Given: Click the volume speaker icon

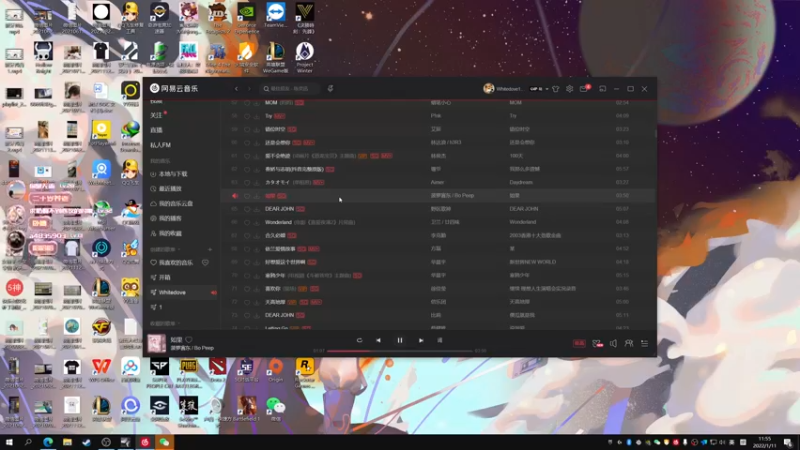Looking at the screenshot, I should pyautogui.click(x=613, y=344).
